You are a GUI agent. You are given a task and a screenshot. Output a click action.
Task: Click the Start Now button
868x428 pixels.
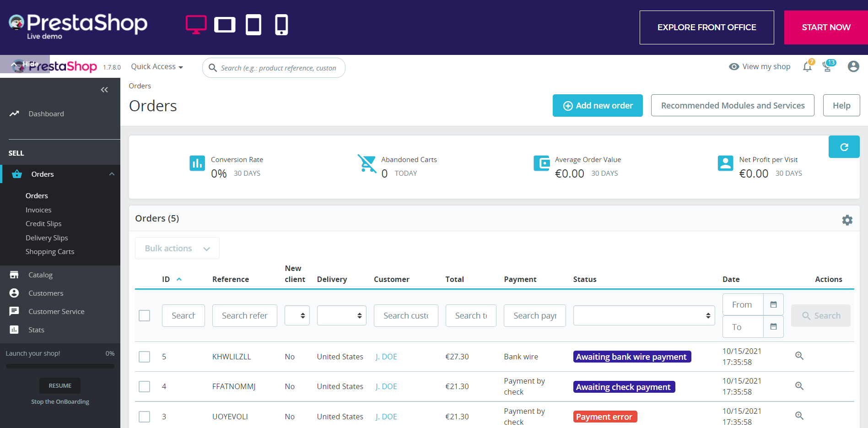tap(826, 27)
